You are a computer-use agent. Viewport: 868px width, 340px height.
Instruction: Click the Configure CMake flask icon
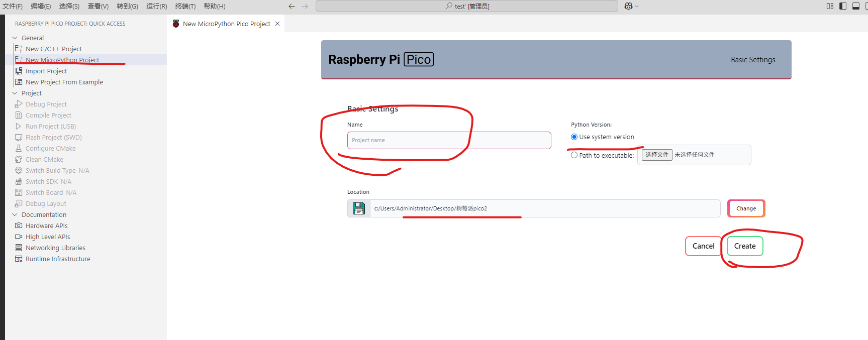pos(19,148)
